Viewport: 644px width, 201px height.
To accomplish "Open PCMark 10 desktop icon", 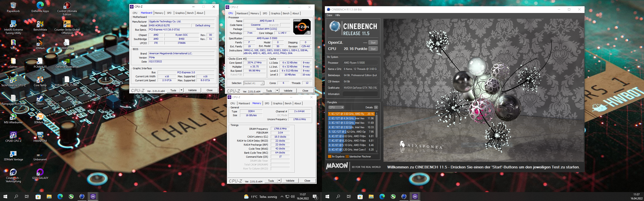I will tap(40, 63).
